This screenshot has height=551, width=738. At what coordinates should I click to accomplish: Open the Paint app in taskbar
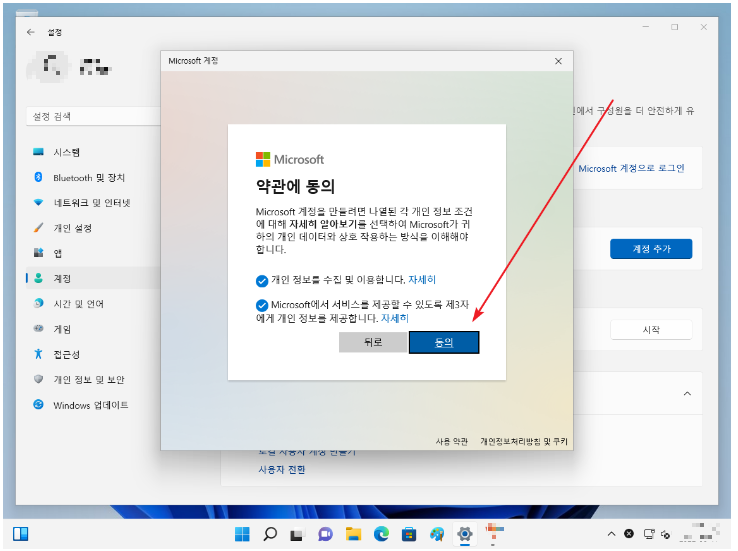point(437,534)
